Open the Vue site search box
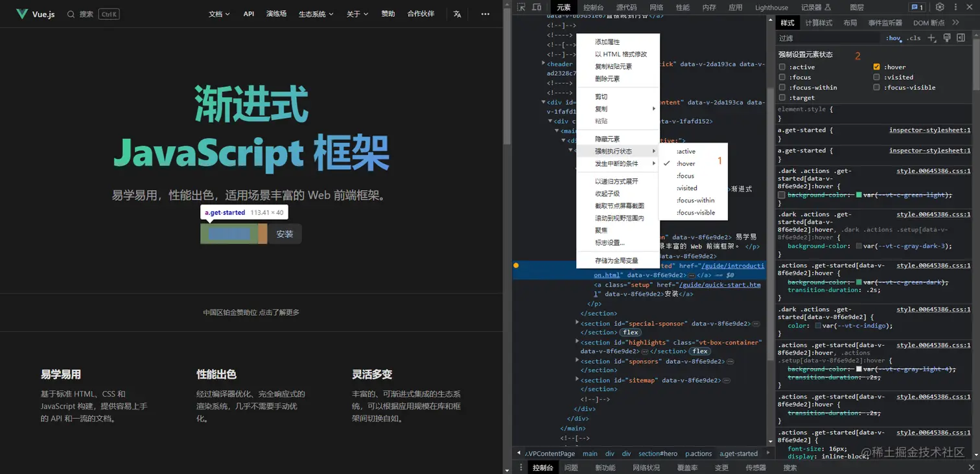 [93, 14]
